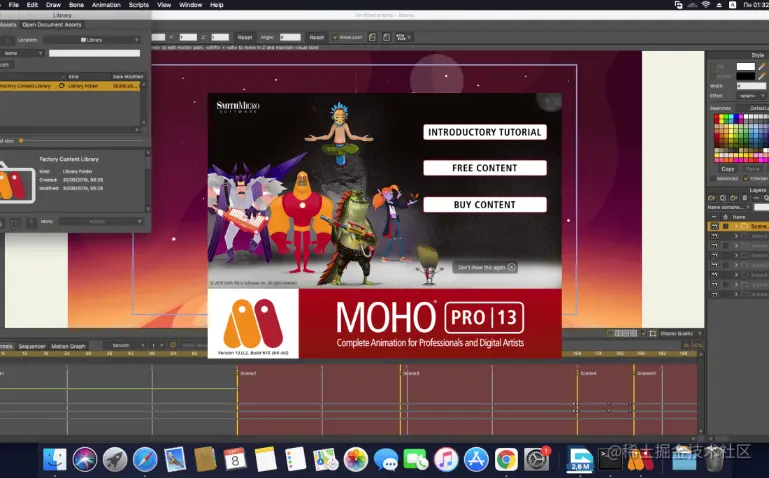This screenshot has width=769, height=478.
Task: Click the Date Modified column header
Action: pos(128,76)
